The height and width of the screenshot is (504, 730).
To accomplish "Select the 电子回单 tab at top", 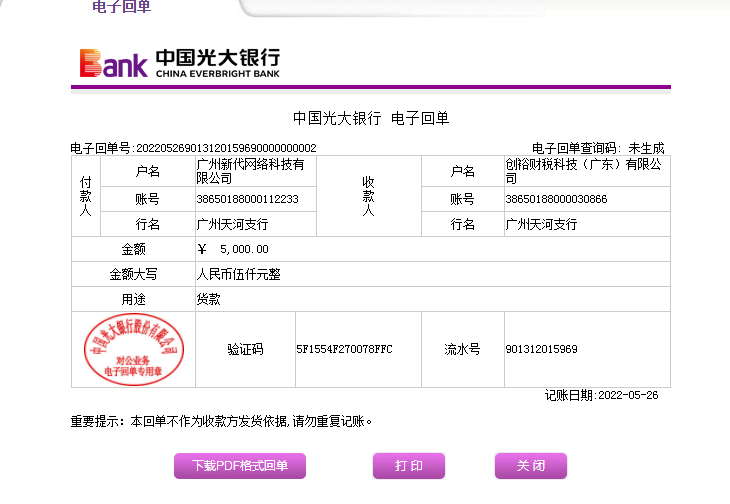I will click(122, 7).
